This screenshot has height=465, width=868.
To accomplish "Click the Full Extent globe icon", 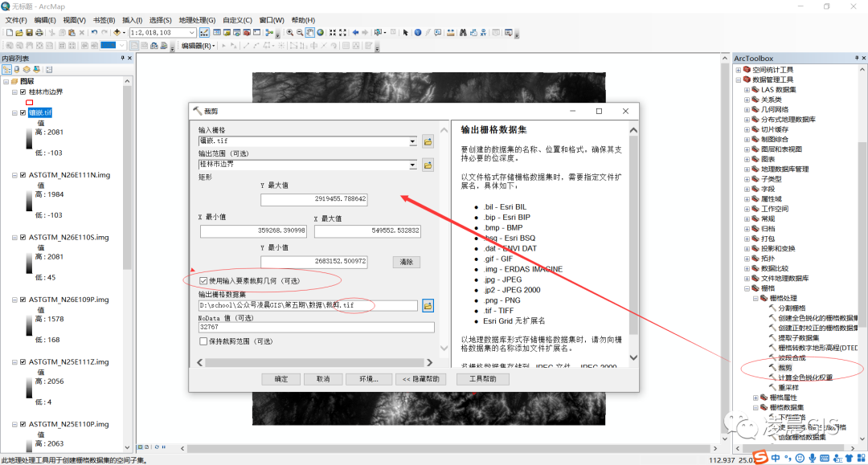I will click(x=320, y=33).
